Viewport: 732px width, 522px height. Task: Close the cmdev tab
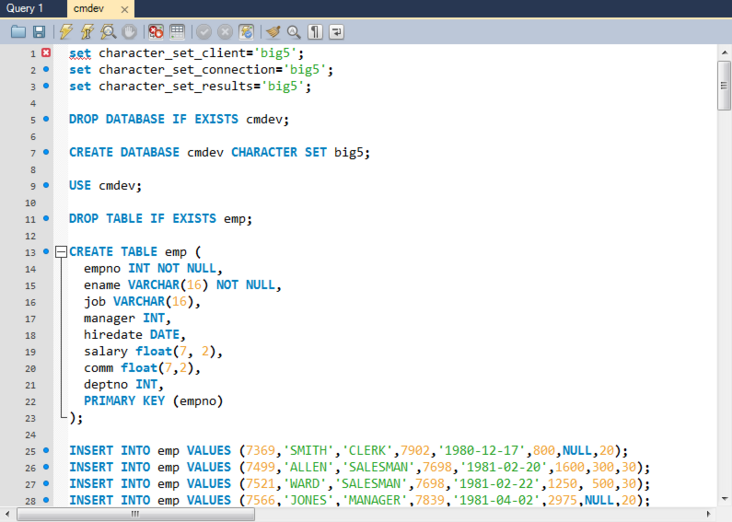pos(124,8)
